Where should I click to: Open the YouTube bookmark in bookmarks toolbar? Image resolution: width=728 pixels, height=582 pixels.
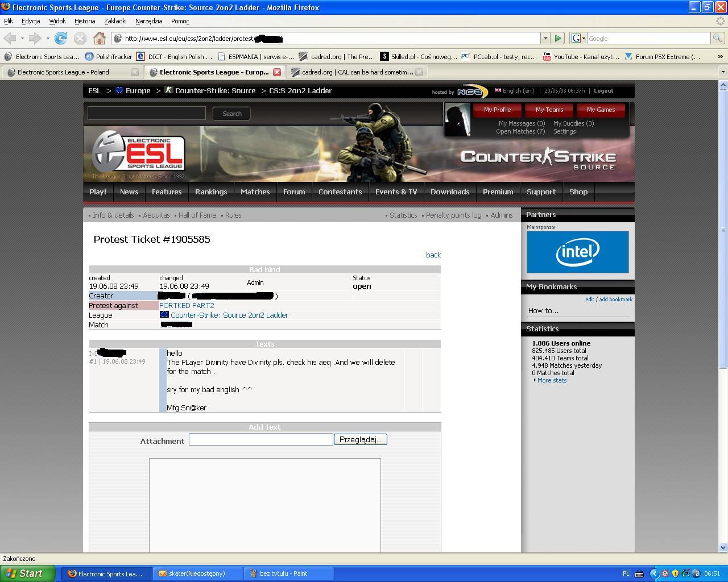click(581, 57)
